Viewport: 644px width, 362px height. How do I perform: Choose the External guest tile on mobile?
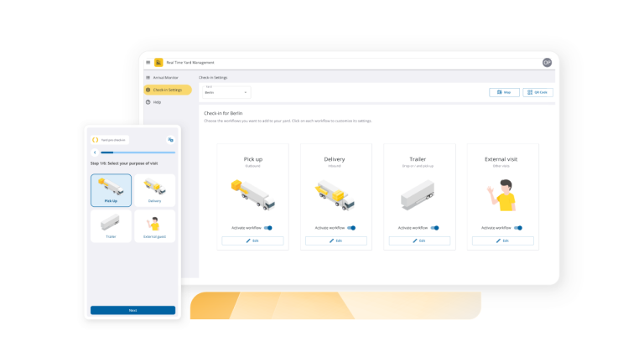click(155, 226)
